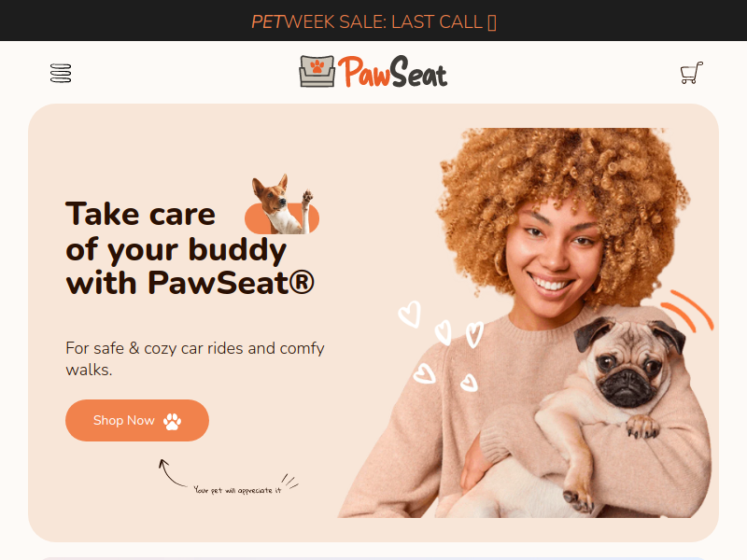Click the curved arrow doodle below button
This screenshot has height=560, width=747.
tap(172, 472)
